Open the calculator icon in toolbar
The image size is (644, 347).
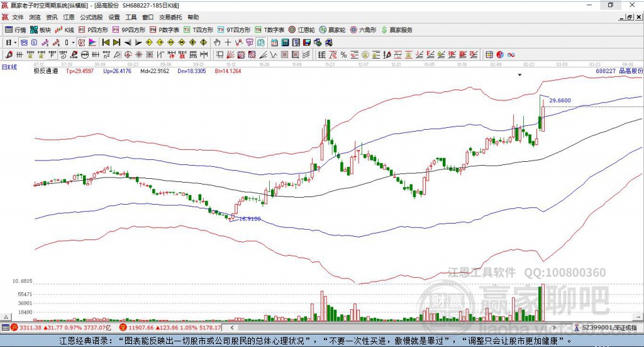pyautogui.click(x=285, y=42)
